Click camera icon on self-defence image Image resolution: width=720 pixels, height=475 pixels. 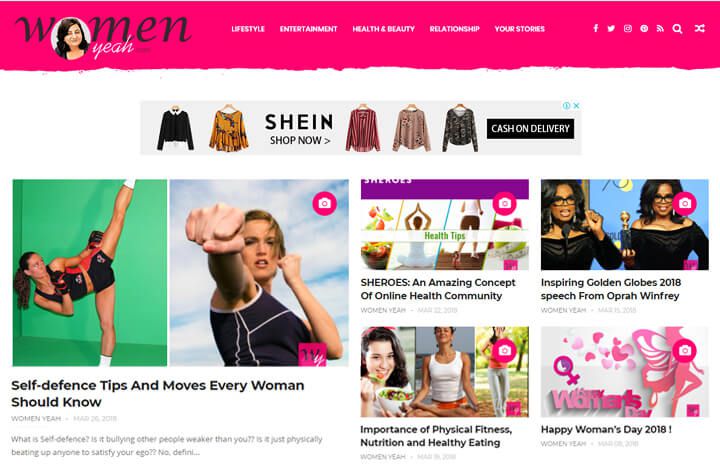coord(324,203)
